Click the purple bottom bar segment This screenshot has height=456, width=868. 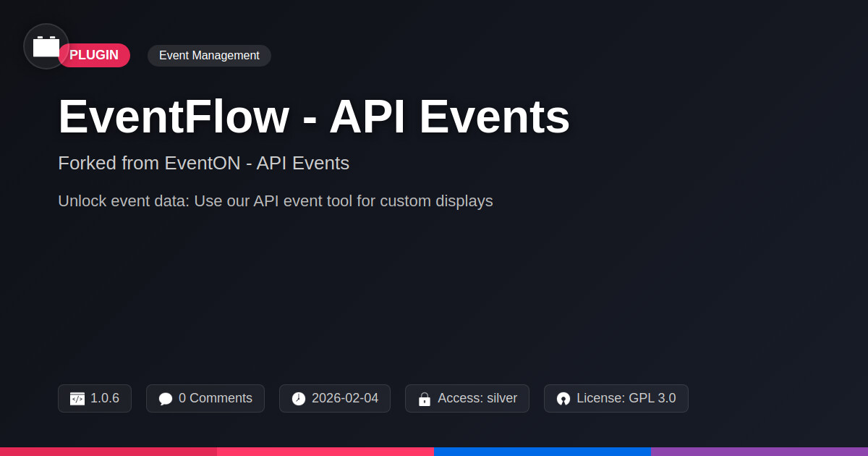759,451
